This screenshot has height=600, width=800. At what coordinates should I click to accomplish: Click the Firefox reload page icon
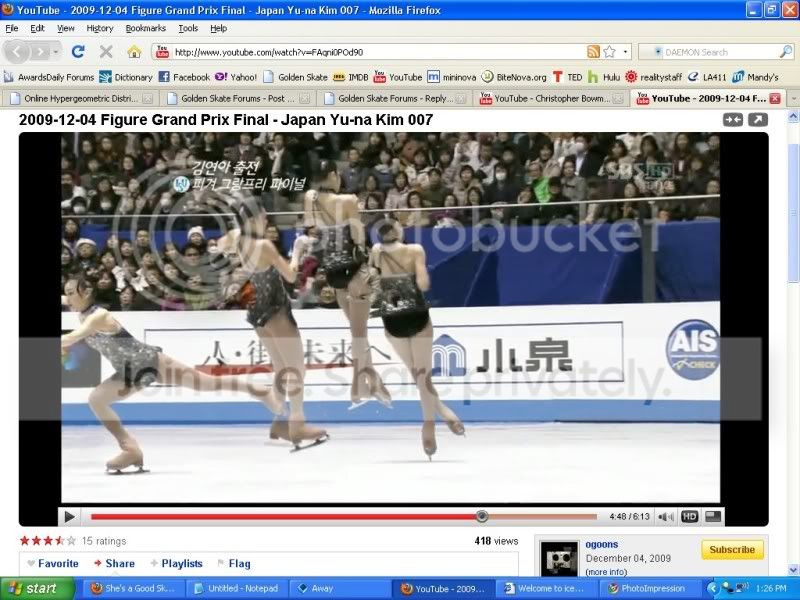point(78,52)
